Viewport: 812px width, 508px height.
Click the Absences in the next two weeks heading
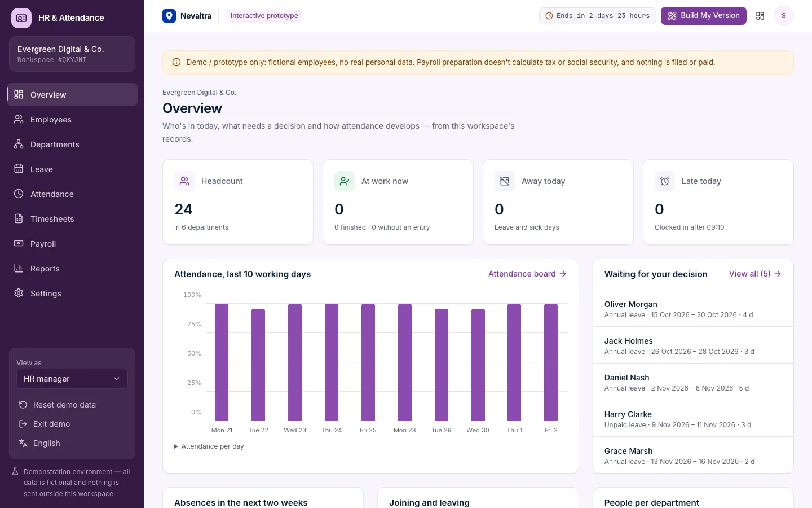coord(241,502)
